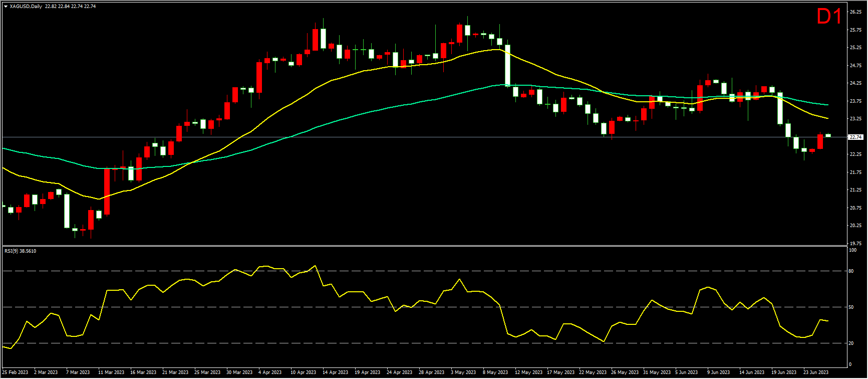Open the dropdown arrow before XAGUSD,Daily
This screenshot has width=868, height=379.
pyautogui.click(x=6, y=7)
